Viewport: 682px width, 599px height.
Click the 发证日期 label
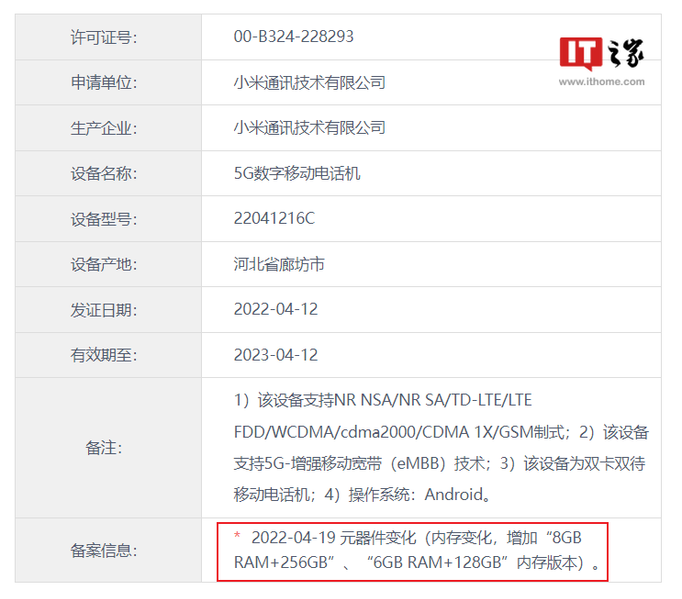coord(104,310)
